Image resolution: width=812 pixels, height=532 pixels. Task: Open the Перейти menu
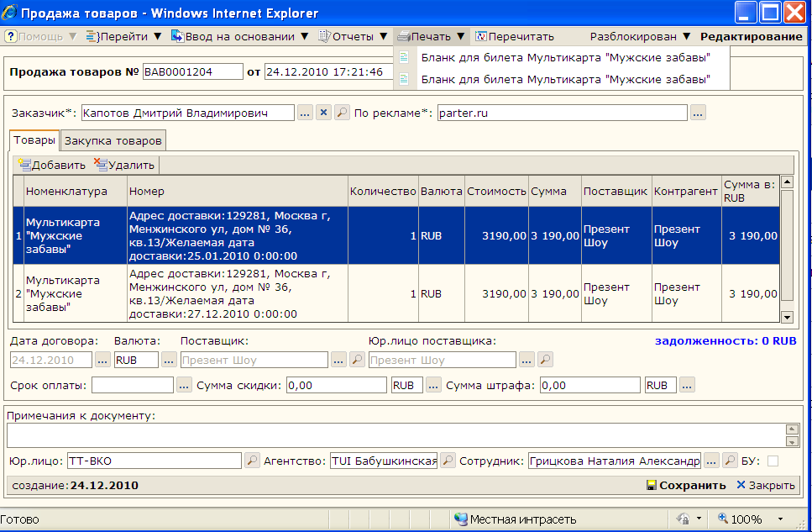coord(123,37)
